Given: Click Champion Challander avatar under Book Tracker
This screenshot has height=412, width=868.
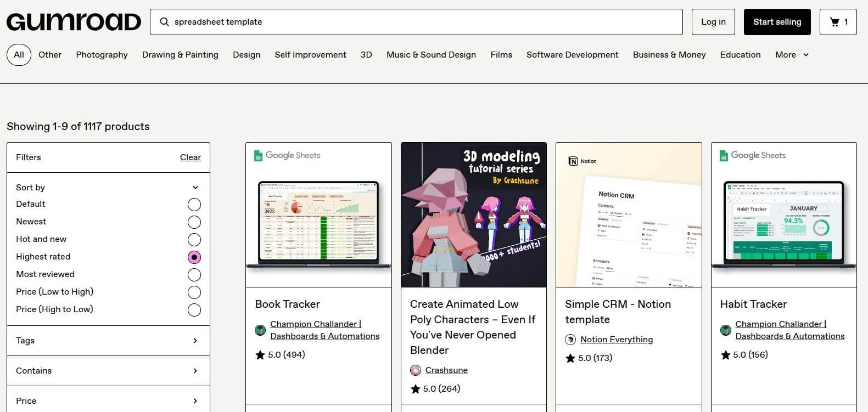Looking at the screenshot, I should pyautogui.click(x=260, y=330).
